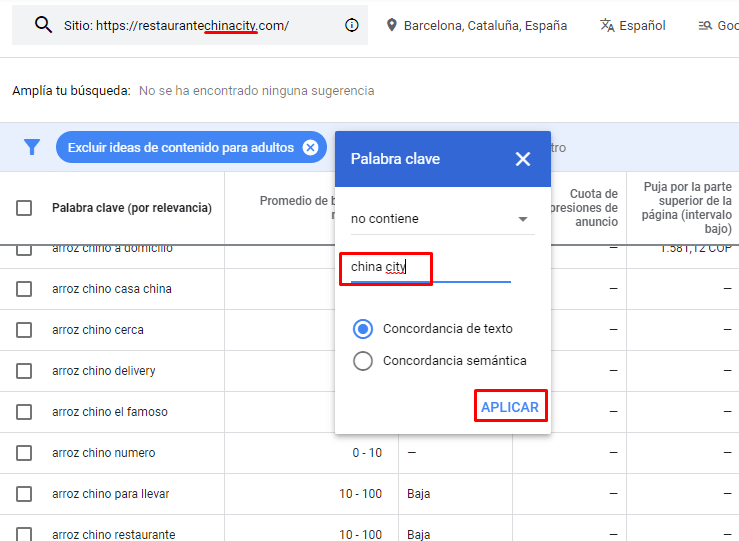Screen dimensions: 739x541
Task: Select Concordancia de texto radio button
Action: click(x=363, y=329)
